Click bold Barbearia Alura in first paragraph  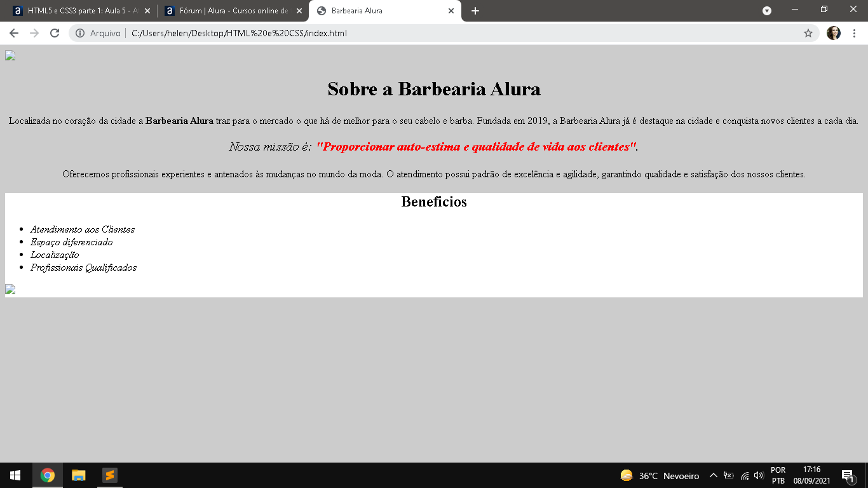point(179,121)
